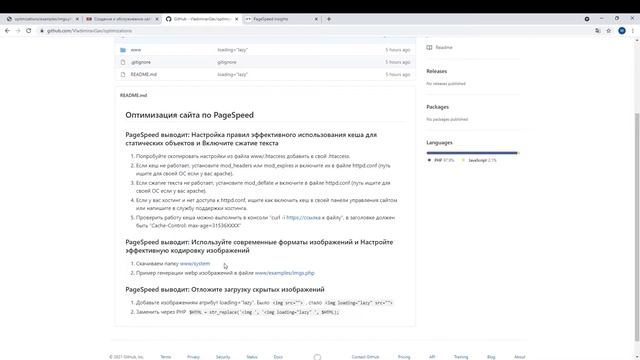The height and width of the screenshot is (360, 640).
Task: Click the languages percentage bar
Action: [x=472, y=153]
